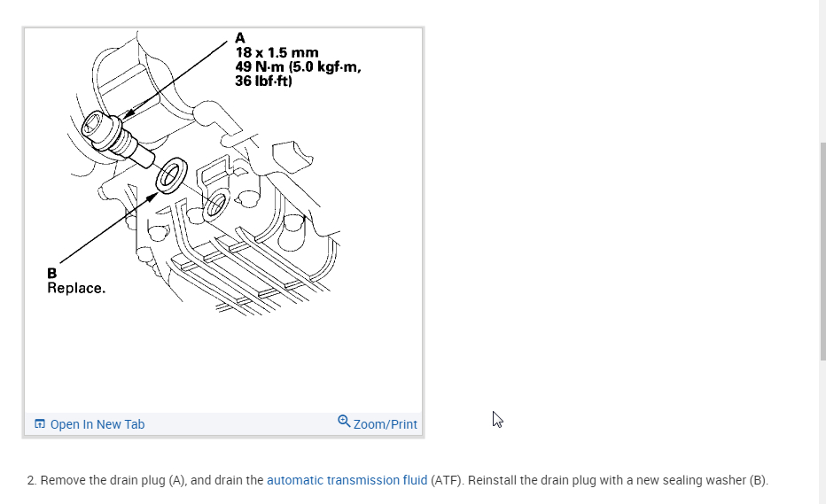826x504 pixels.
Task: Follow the automatic transmission fluid link
Action: click(x=347, y=480)
